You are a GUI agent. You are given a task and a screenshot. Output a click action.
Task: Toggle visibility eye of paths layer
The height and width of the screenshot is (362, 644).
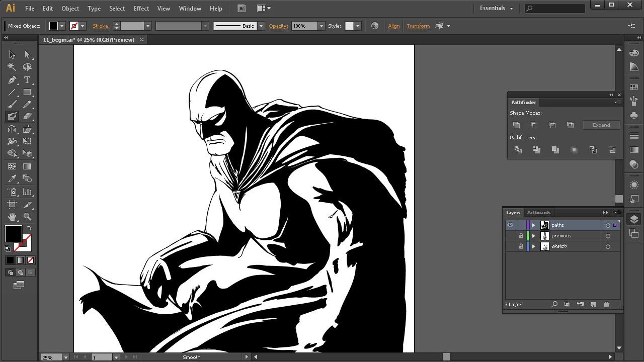pyautogui.click(x=510, y=225)
